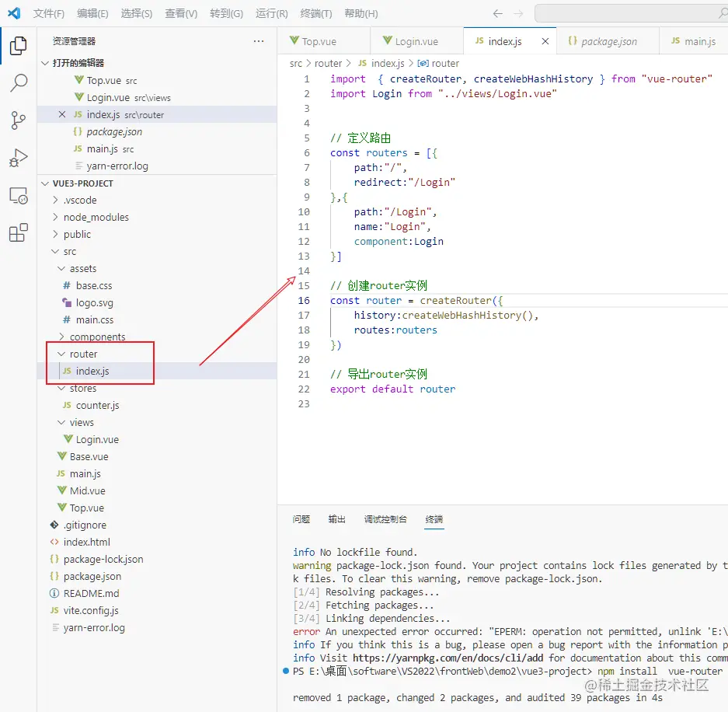728x712 pixels.
Task: Open Mid.vue in the file tree
Action: click(x=157, y=491)
